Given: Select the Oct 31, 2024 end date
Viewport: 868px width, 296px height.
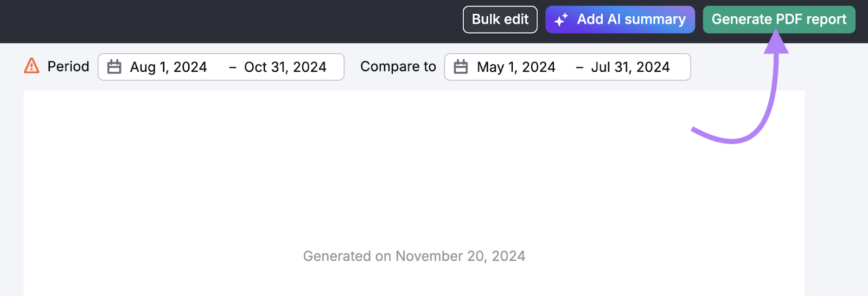Looking at the screenshot, I should click(x=285, y=67).
